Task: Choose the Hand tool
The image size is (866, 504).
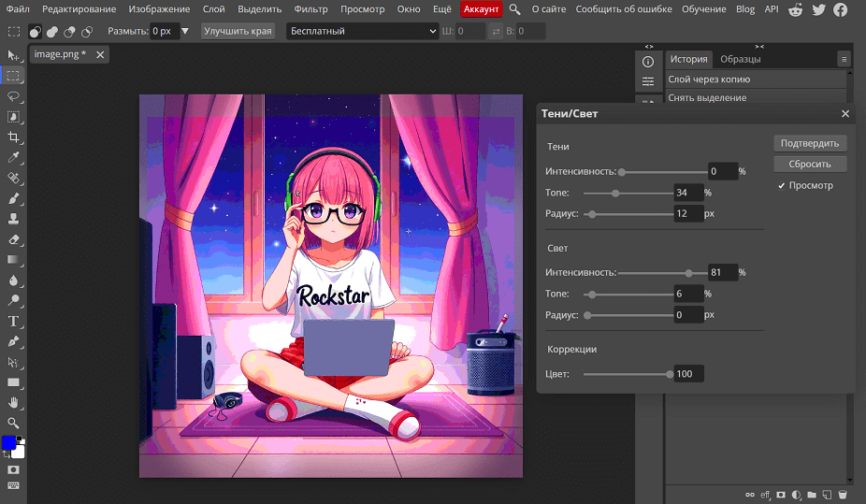Action: (x=13, y=402)
